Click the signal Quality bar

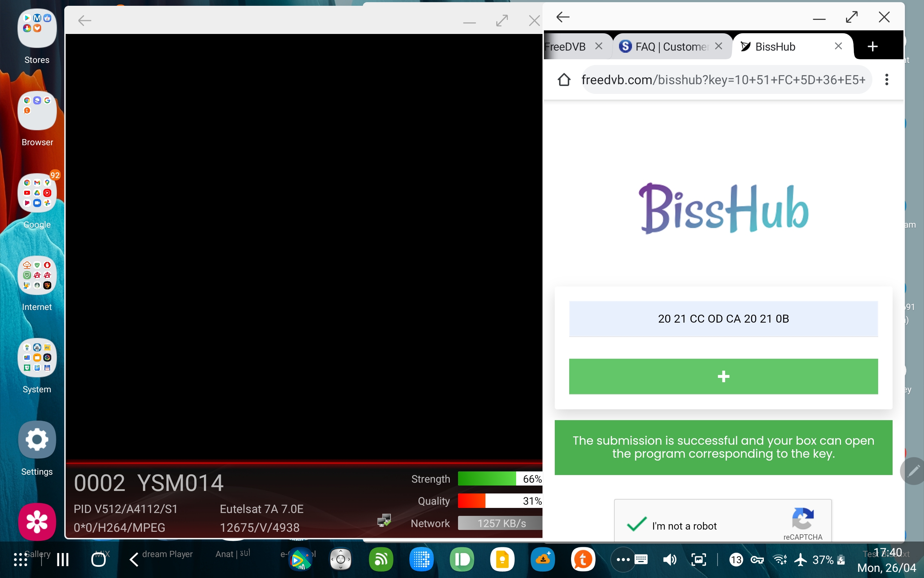(500, 501)
